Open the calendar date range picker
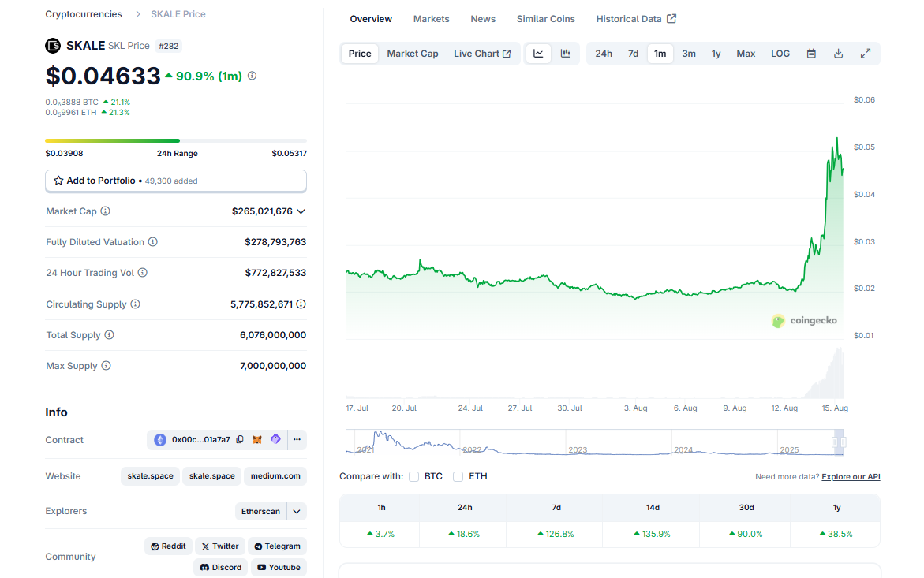Image resolution: width=924 pixels, height=578 pixels. (x=811, y=54)
